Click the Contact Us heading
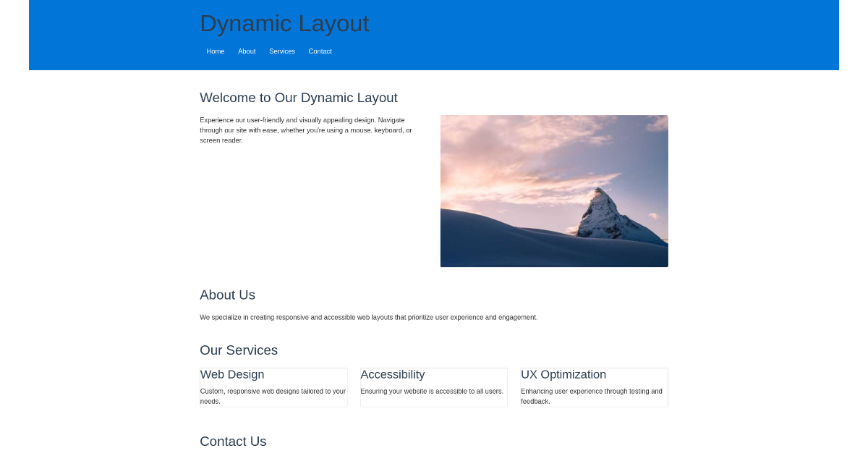The image size is (868, 456). click(x=233, y=441)
